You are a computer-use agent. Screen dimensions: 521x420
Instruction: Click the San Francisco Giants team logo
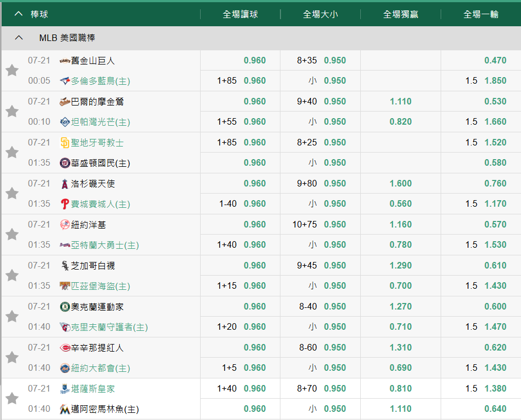[65, 61]
